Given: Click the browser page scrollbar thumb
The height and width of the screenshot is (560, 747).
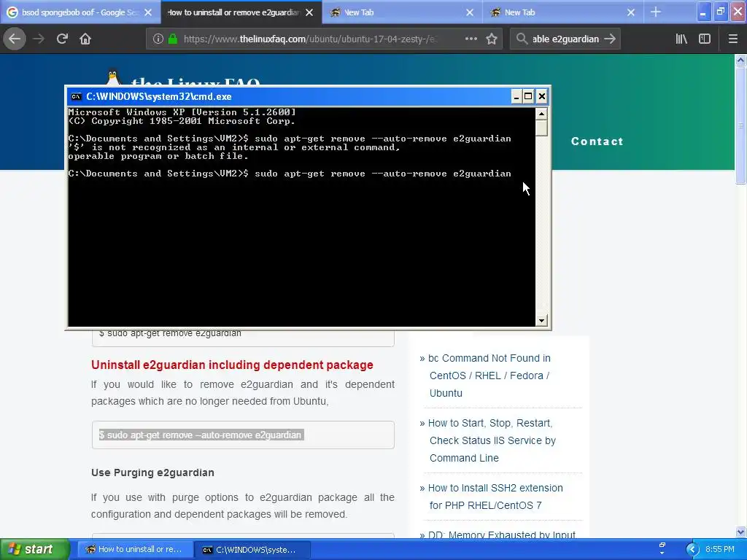Looking at the screenshot, I should coord(740,125).
